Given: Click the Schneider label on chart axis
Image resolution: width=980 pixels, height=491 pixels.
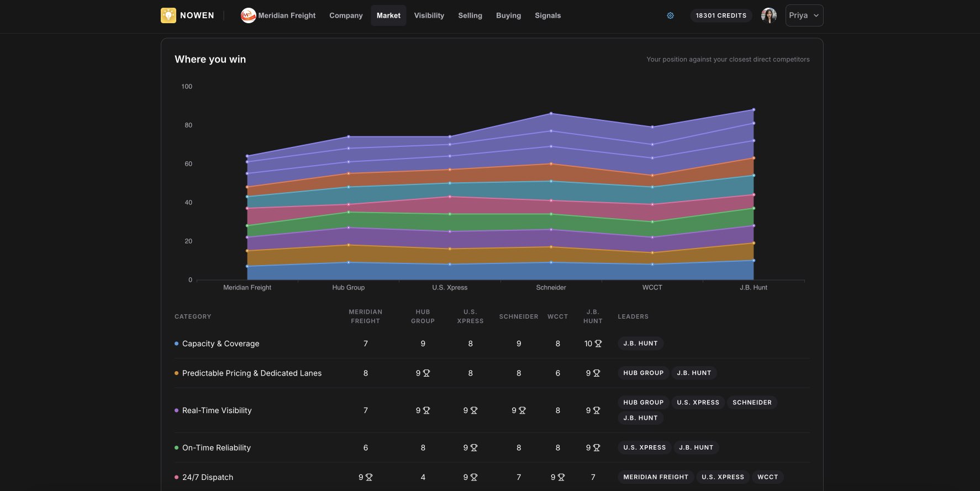Looking at the screenshot, I should coord(551,288).
